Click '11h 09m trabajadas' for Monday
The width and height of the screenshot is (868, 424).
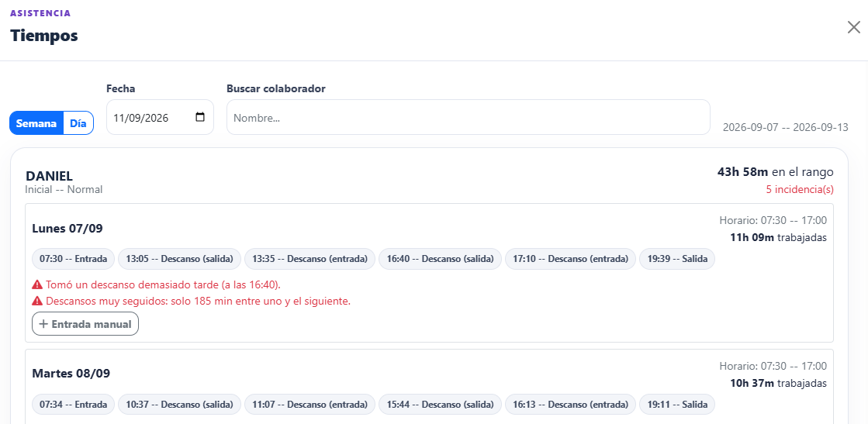pos(778,237)
